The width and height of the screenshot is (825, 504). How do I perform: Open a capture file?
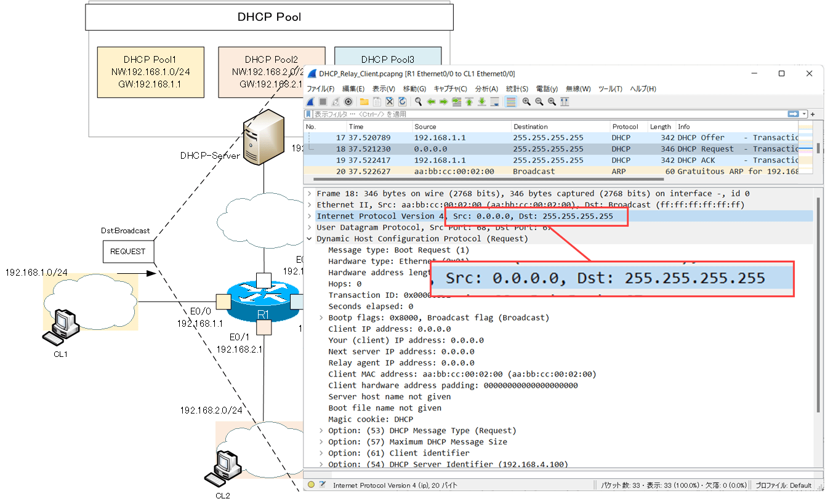364,102
